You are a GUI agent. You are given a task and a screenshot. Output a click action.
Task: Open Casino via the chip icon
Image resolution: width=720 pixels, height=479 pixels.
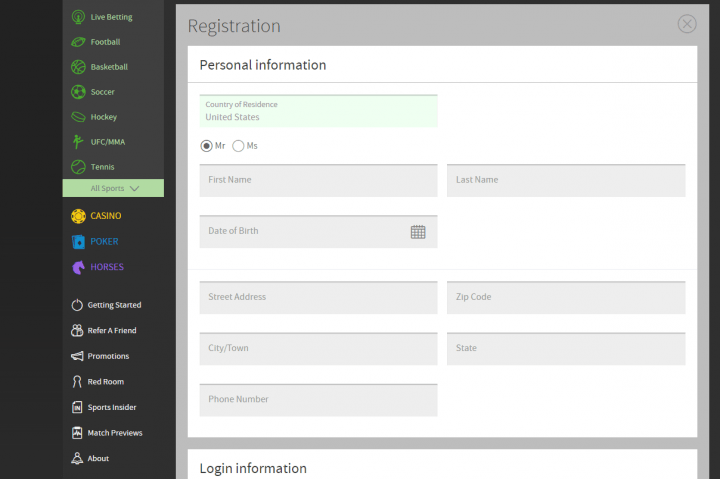click(78, 216)
